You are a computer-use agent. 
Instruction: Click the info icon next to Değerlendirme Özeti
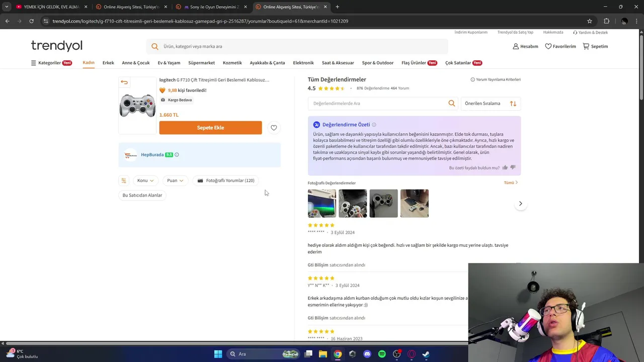[374, 125]
